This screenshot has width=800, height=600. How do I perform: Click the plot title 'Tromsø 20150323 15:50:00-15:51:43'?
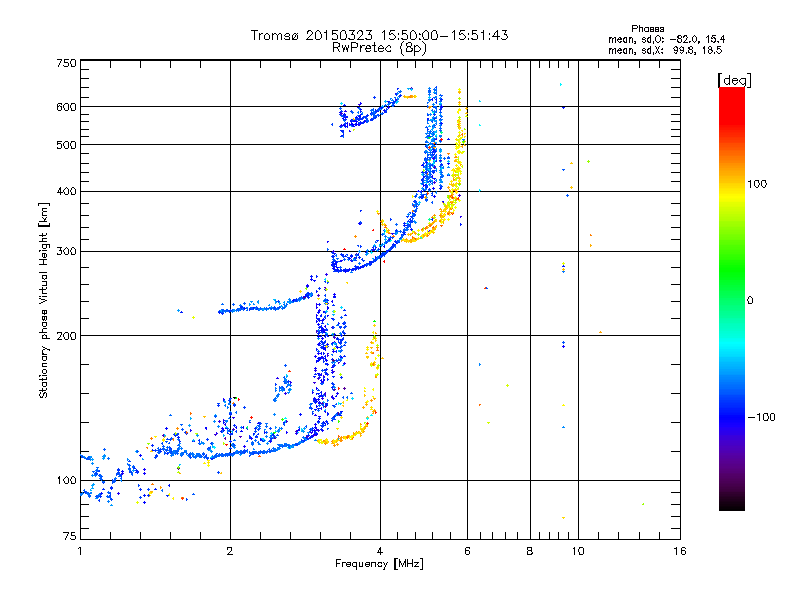click(x=379, y=35)
